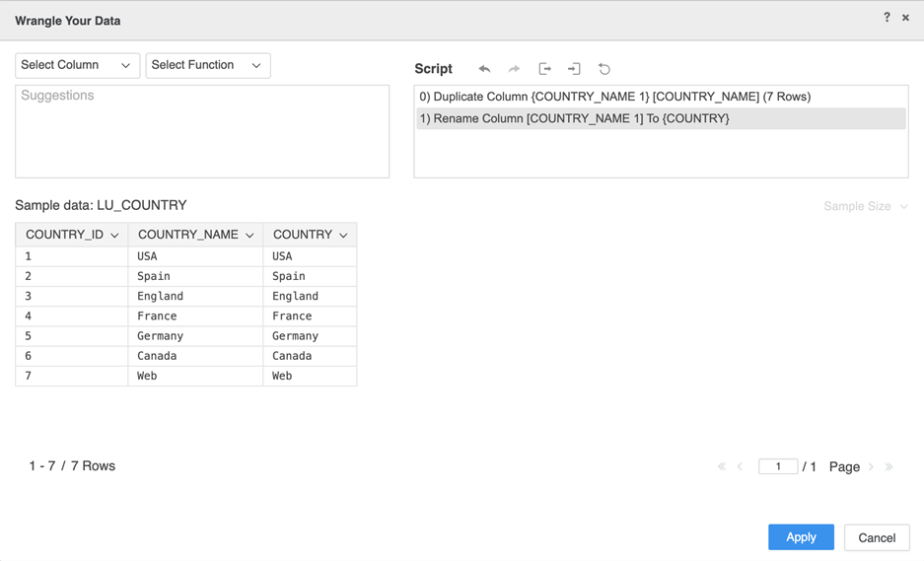This screenshot has width=924, height=561.
Task: Expand the COUNTRY_NAME column header menu
Action: [249, 236]
